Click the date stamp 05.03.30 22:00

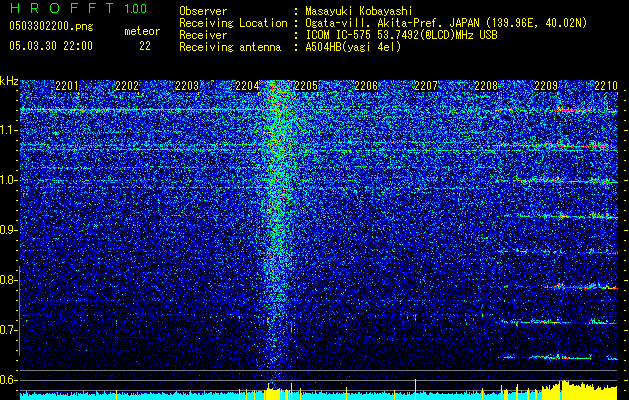coord(51,46)
